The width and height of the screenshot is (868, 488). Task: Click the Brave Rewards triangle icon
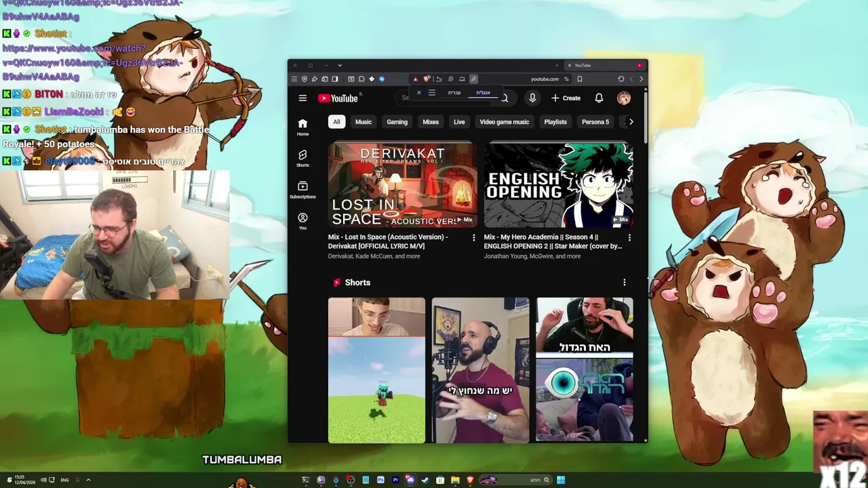pos(416,79)
